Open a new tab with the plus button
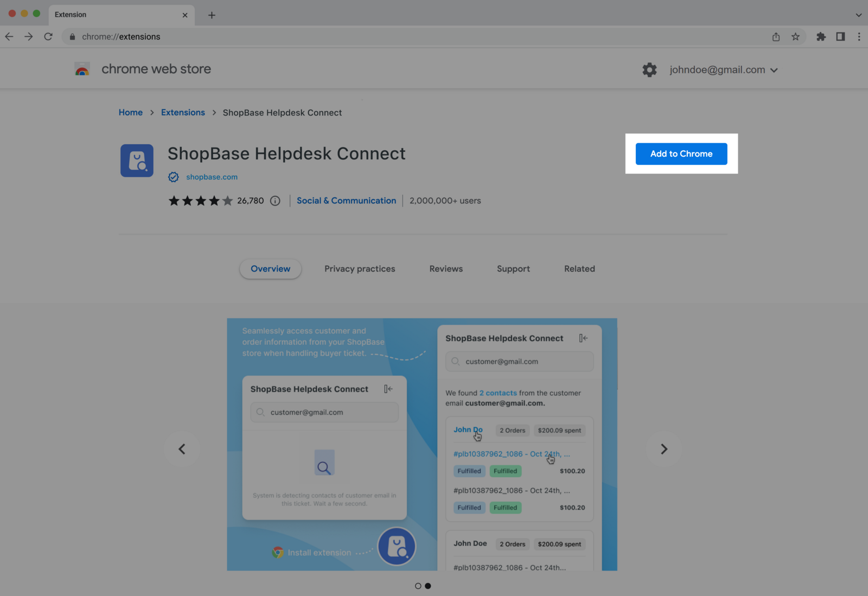The width and height of the screenshot is (868, 596). coord(212,15)
